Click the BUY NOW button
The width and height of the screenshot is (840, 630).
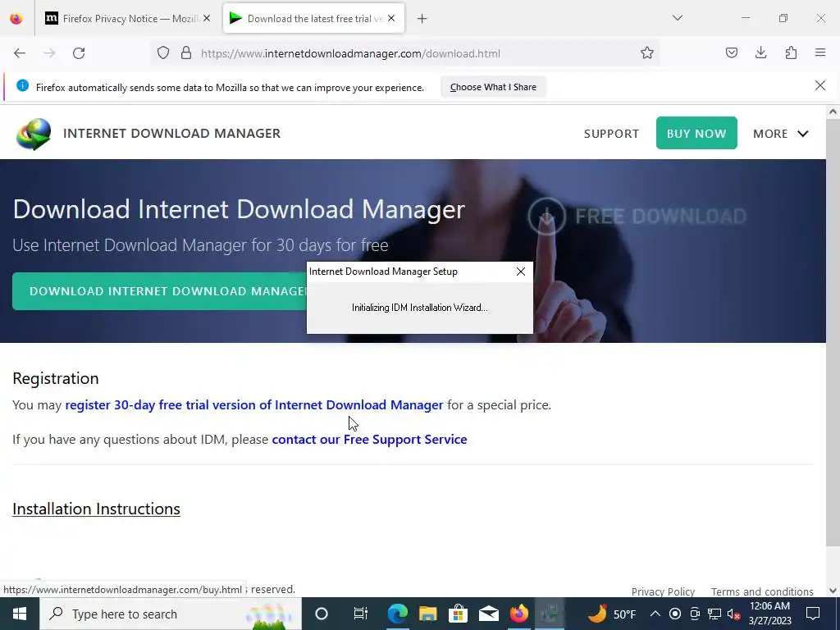[x=696, y=133]
